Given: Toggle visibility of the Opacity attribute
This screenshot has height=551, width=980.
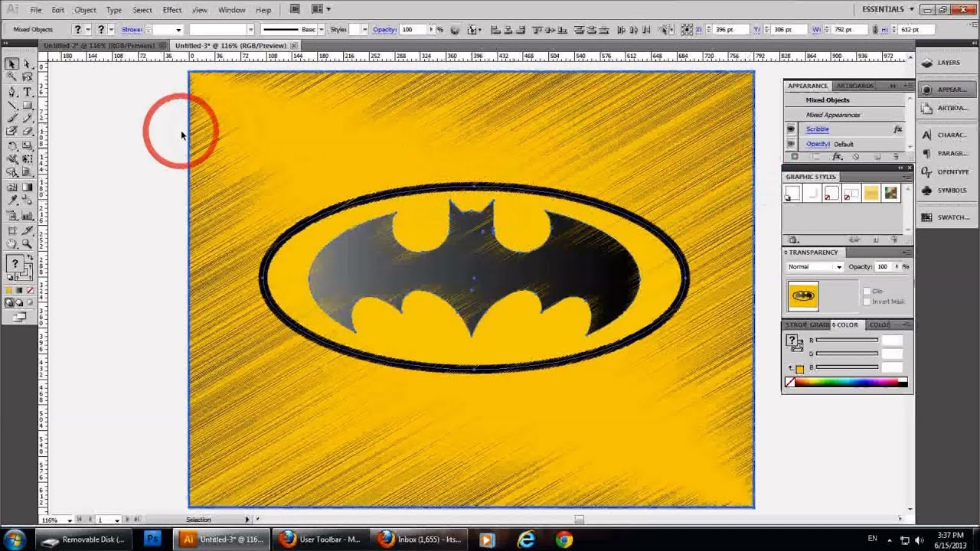Looking at the screenshot, I should [791, 144].
